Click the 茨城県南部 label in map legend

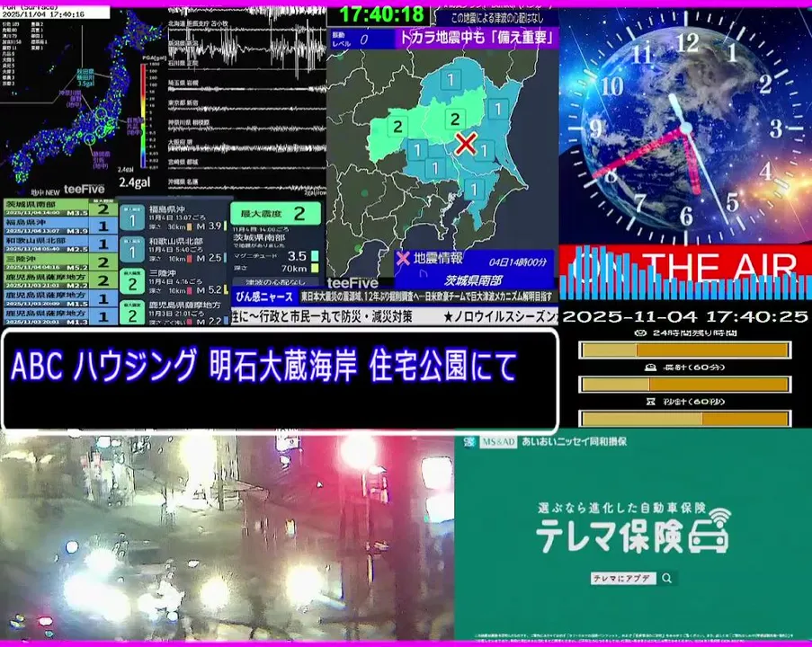point(473,280)
